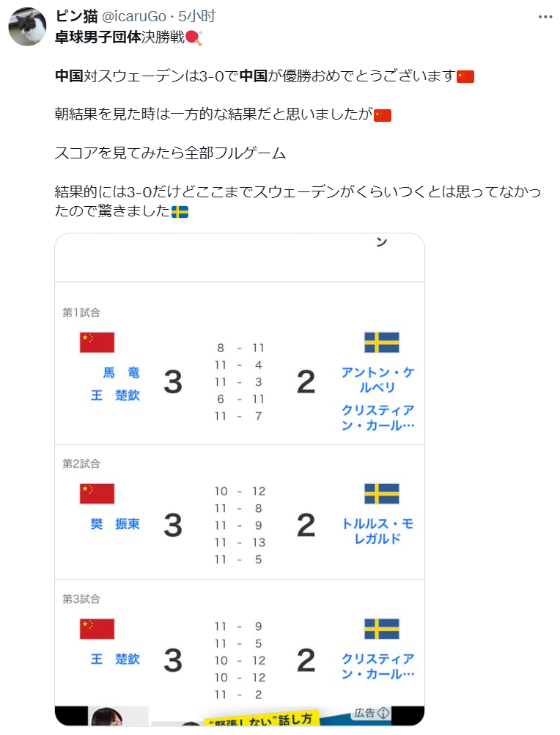The height and width of the screenshot is (735, 560).
Task: Open the ピン猫 display name link
Action: coord(76,16)
